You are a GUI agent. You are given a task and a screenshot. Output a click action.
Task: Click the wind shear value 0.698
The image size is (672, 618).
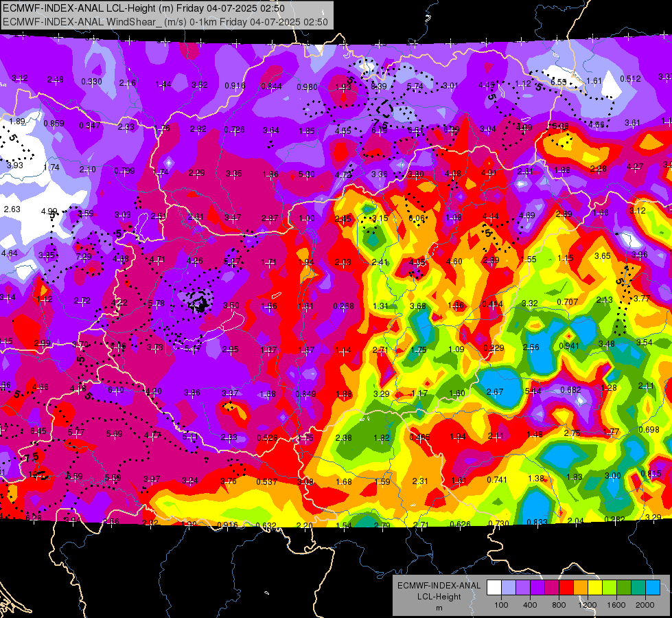(649, 429)
